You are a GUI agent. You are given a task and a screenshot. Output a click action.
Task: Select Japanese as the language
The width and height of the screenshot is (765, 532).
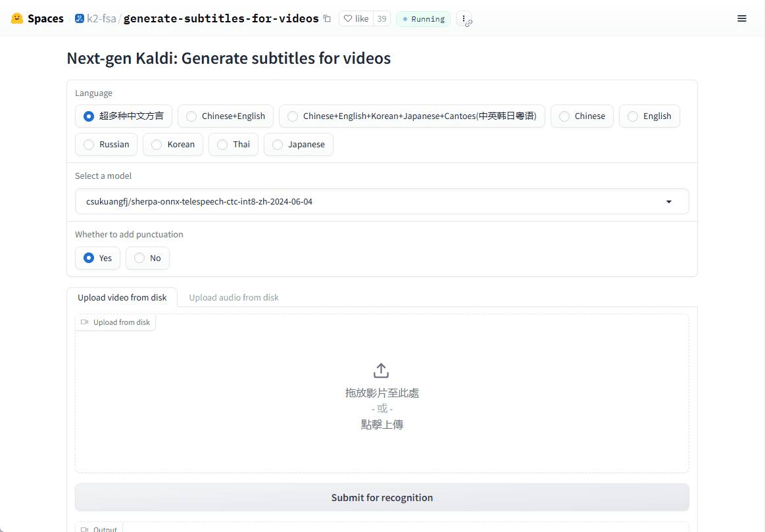point(299,144)
